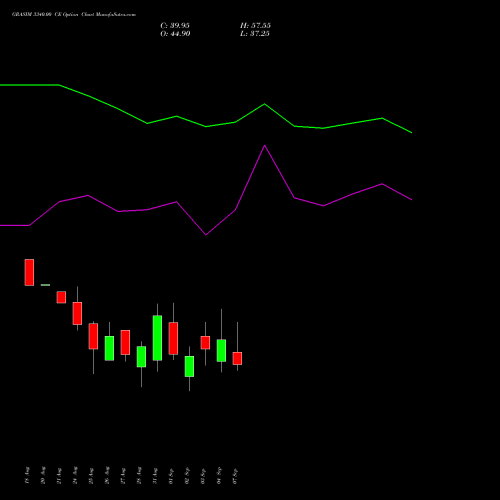The height and width of the screenshot is (500, 500).
Task: Select the red candlestick for 27 Aug
Action: click(x=125, y=342)
